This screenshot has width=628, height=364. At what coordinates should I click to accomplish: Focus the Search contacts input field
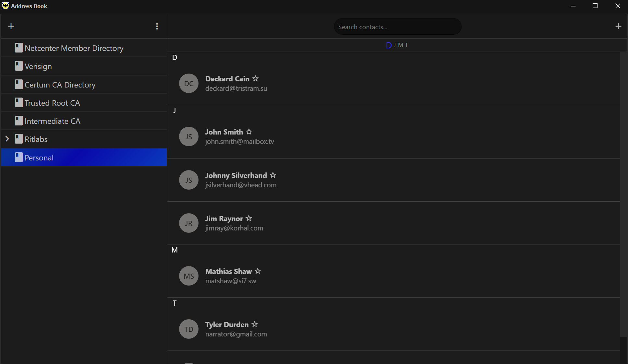click(x=398, y=27)
